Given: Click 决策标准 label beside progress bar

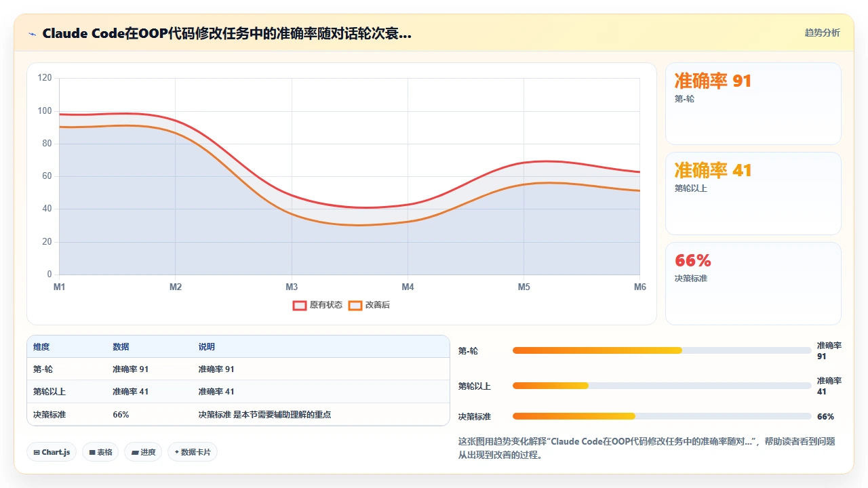Looking at the screenshot, I should (x=475, y=417).
